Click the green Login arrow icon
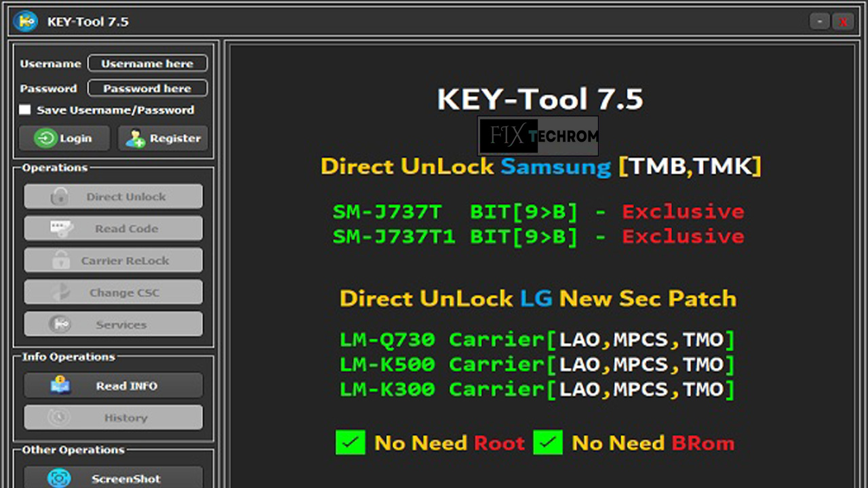The height and width of the screenshot is (488, 868). point(46,138)
